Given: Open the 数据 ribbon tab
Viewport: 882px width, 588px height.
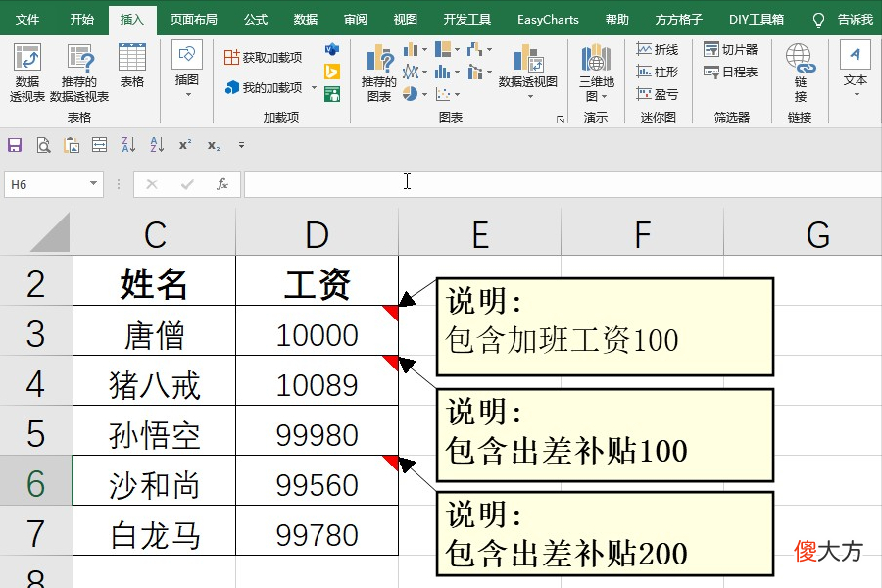Looking at the screenshot, I should point(306,20).
